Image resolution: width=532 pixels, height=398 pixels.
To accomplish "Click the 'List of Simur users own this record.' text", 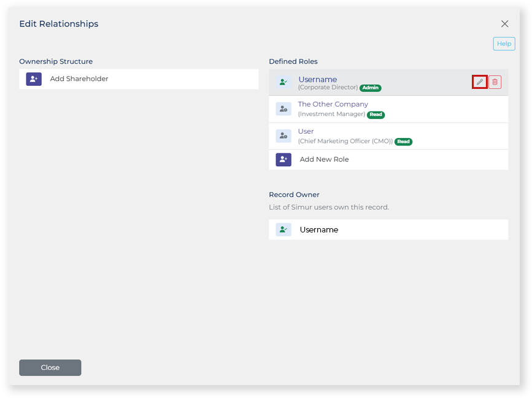I will click(x=329, y=207).
